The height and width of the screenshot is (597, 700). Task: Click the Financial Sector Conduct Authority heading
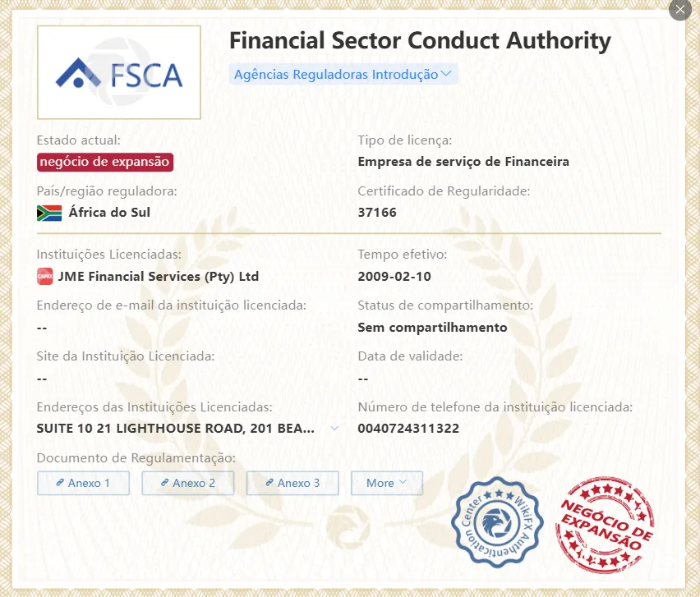tap(420, 40)
